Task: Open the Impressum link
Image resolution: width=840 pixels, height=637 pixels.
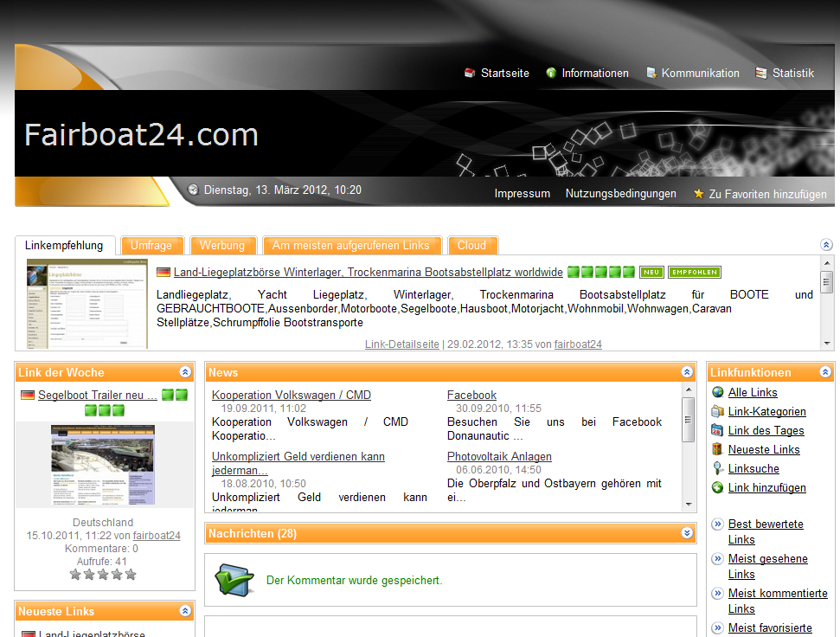Action: 523,193
